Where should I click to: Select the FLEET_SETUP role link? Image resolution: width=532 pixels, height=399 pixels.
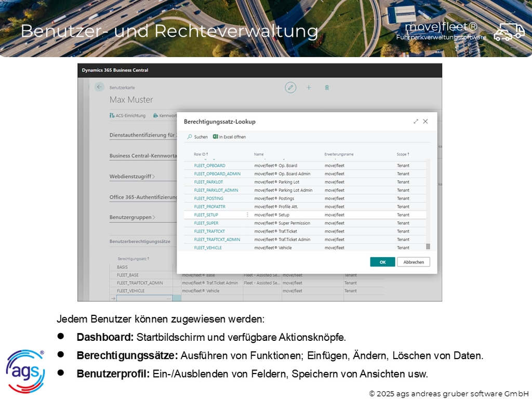coord(206,215)
